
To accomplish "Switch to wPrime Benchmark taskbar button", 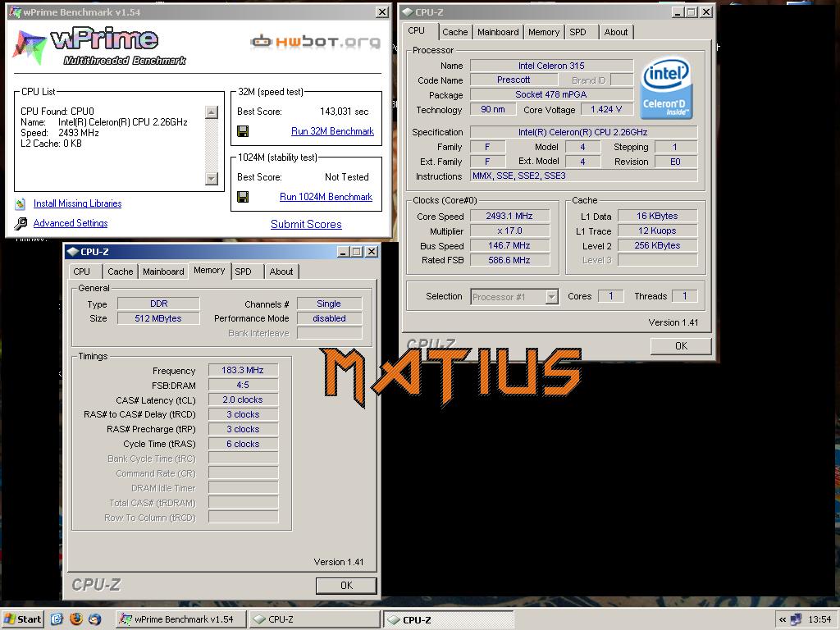I will coord(181,619).
